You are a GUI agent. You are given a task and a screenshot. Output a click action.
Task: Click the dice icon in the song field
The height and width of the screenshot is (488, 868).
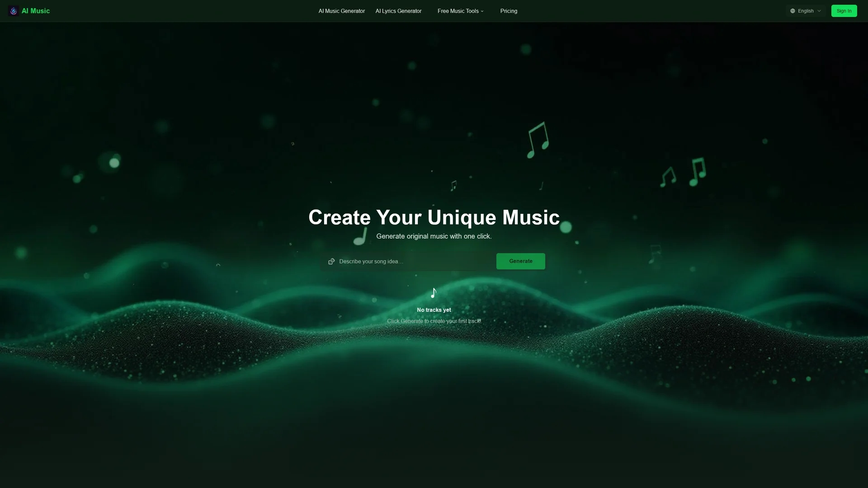click(x=331, y=261)
